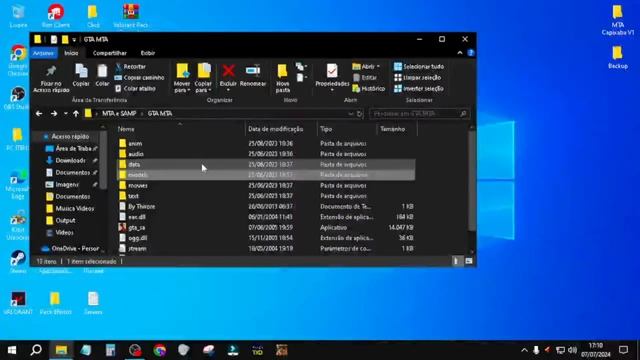Click the blue help question mark icon
The width and height of the screenshot is (640, 360).
[471, 53]
